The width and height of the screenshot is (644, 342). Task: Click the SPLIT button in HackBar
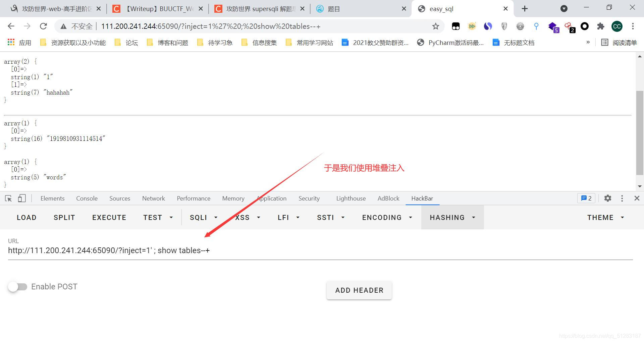(64, 217)
